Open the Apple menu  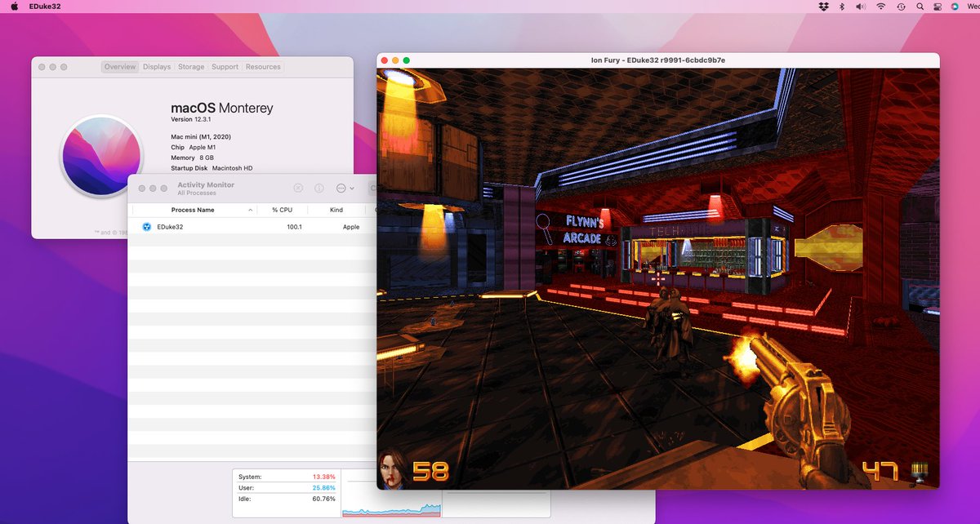(14, 7)
